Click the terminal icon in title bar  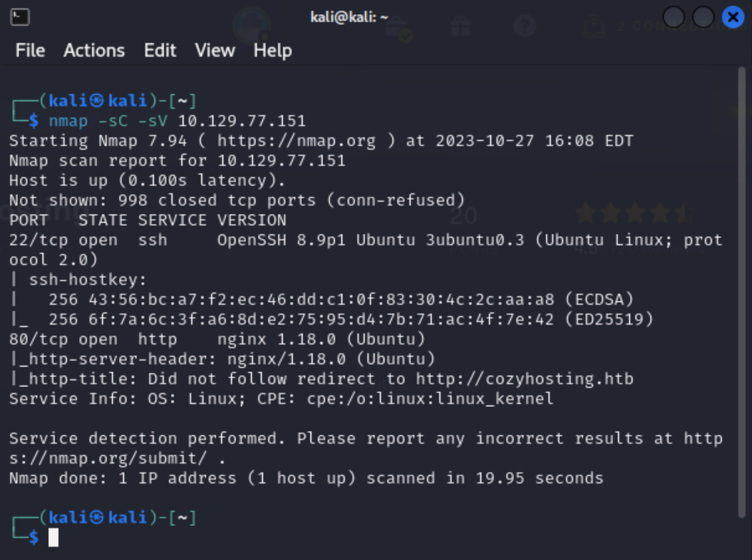(x=21, y=16)
